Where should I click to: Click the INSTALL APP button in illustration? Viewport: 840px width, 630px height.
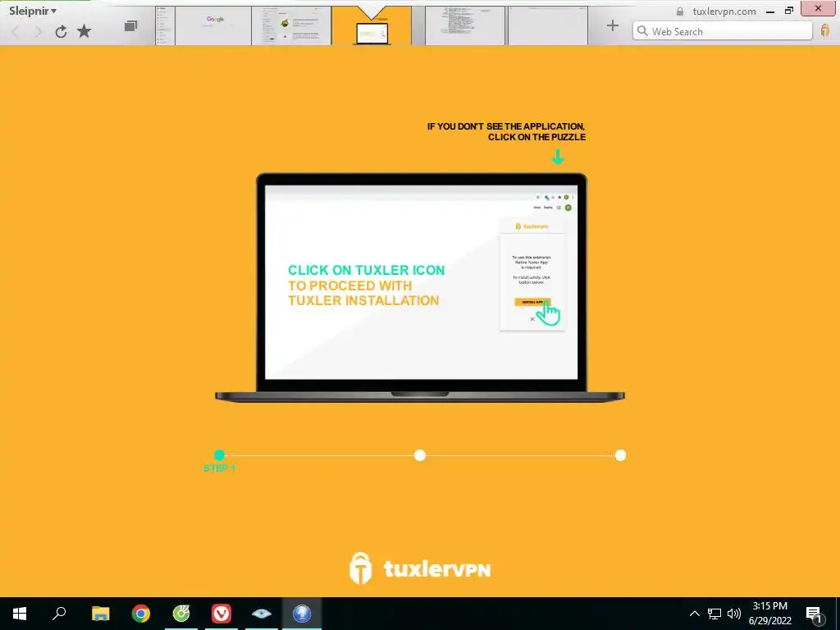[532, 302]
